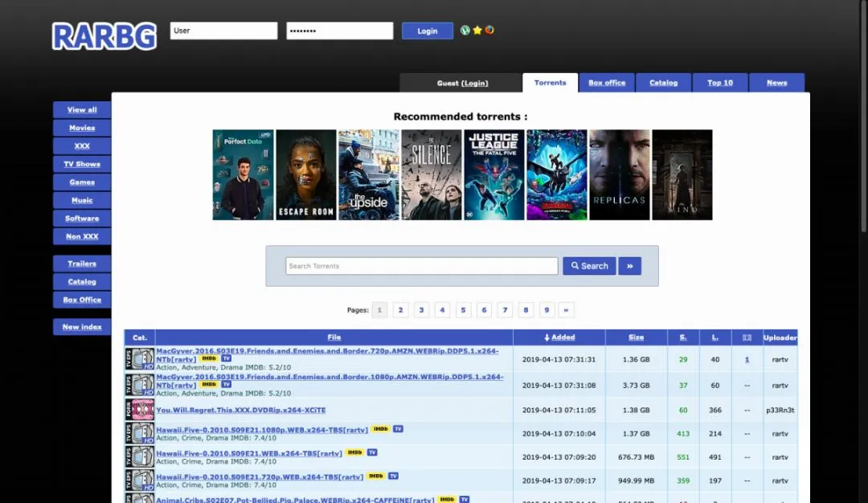Image resolution: width=868 pixels, height=503 pixels.
Task: Click the comments column header icon
Action: pyautogui.click(x=747, y=337)
